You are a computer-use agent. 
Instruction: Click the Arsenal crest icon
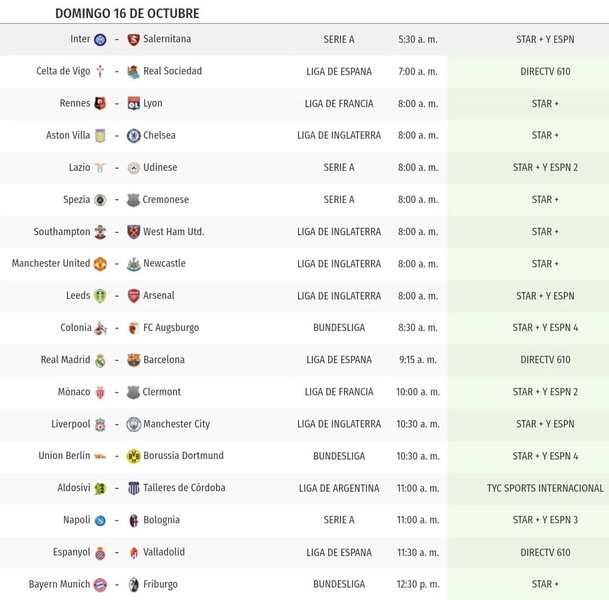(133, 296)
